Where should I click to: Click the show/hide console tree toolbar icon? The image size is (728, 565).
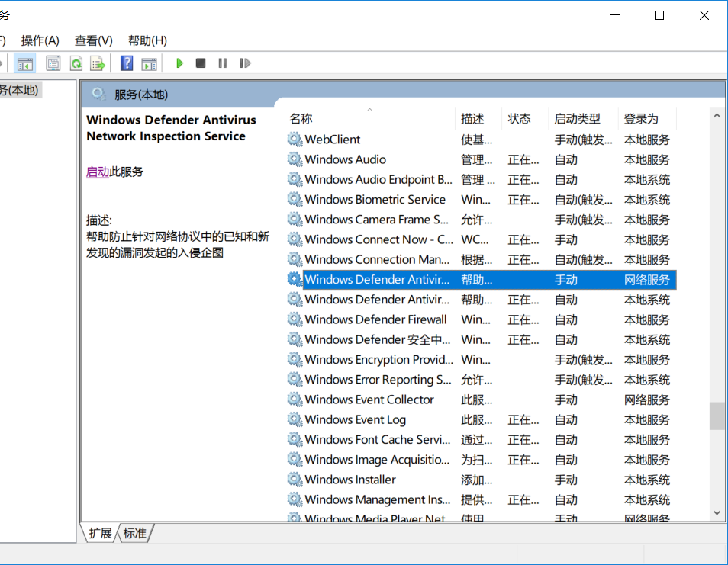24,63
